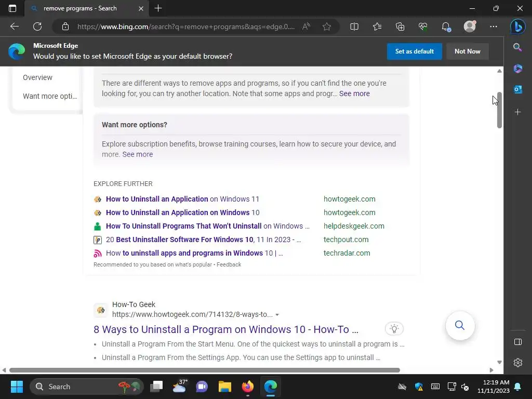The image size is (532, 399).
Task: Open techradar how to uninstall apps link
Action: pos(194,254)
